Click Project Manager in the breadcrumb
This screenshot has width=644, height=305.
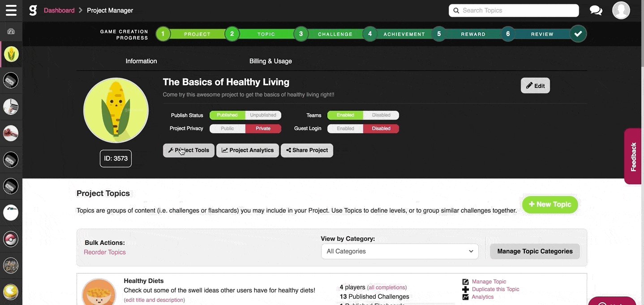110,10
